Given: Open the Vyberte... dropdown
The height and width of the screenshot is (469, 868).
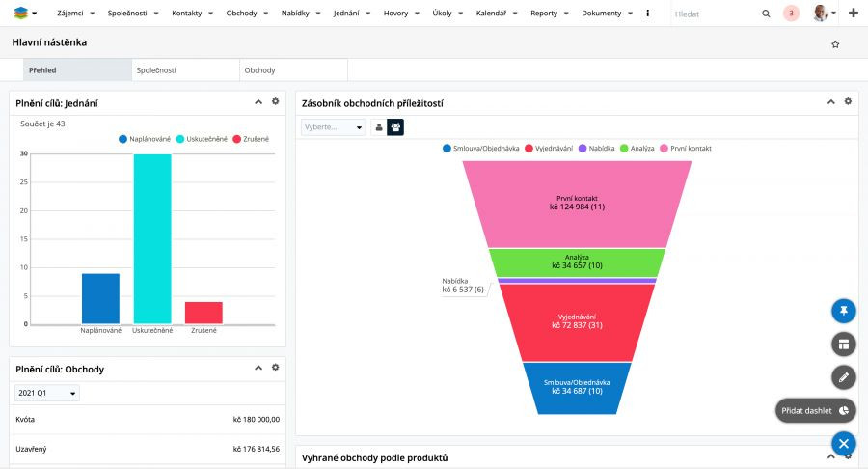Looking at the screenshot, I should (334, 127).
